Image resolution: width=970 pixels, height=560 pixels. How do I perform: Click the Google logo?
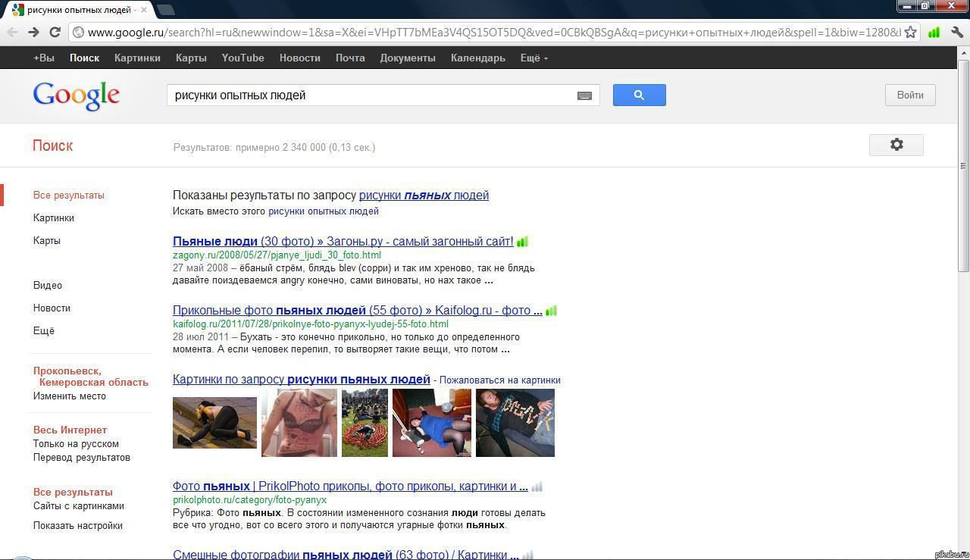click(x=77, y=96)
